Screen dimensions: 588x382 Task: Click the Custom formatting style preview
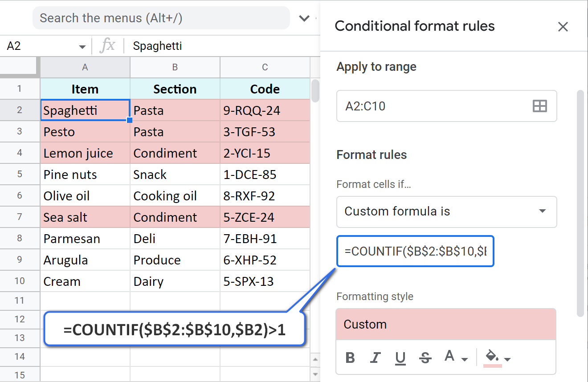(x=446, y=324)
